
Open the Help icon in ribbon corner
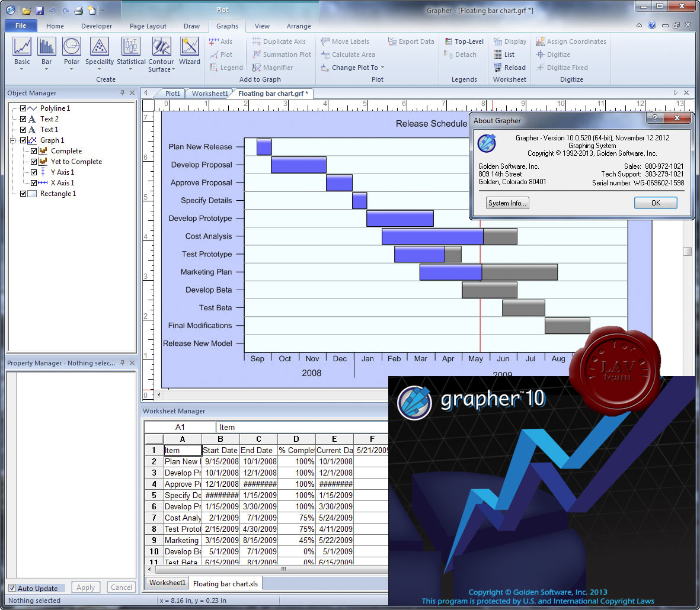(x=652, y=25)
